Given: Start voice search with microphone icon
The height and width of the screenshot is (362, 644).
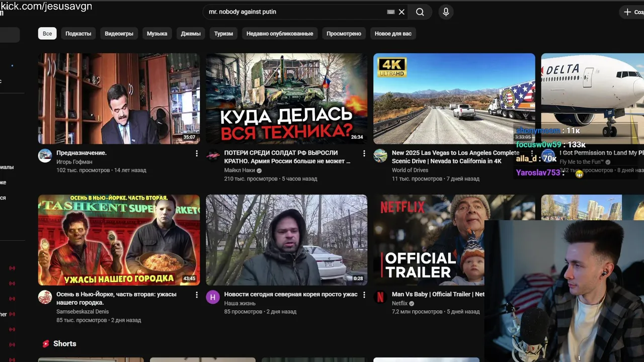Looking at the screenshot, I should (446, 12).
